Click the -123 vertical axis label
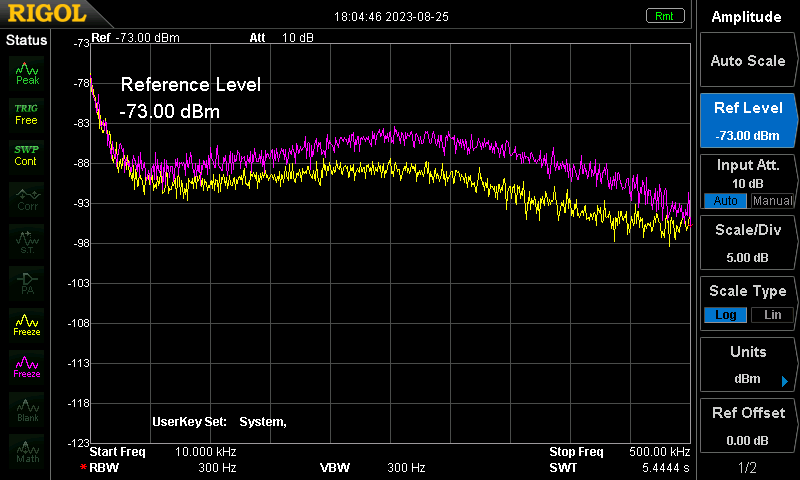 [79, 443]
